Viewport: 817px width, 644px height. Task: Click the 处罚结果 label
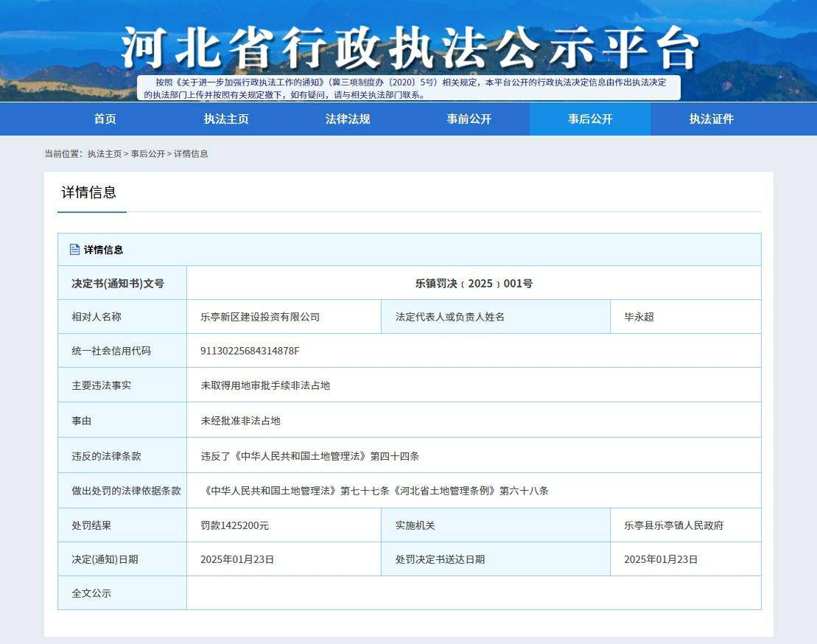point(91,525)
